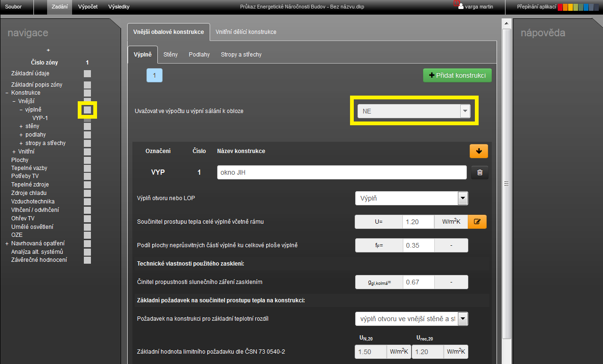Click the Přepínání aplikací label
The height and width of the screenshot is (364, 603).
pyautogui.click(x=537, y=7)
